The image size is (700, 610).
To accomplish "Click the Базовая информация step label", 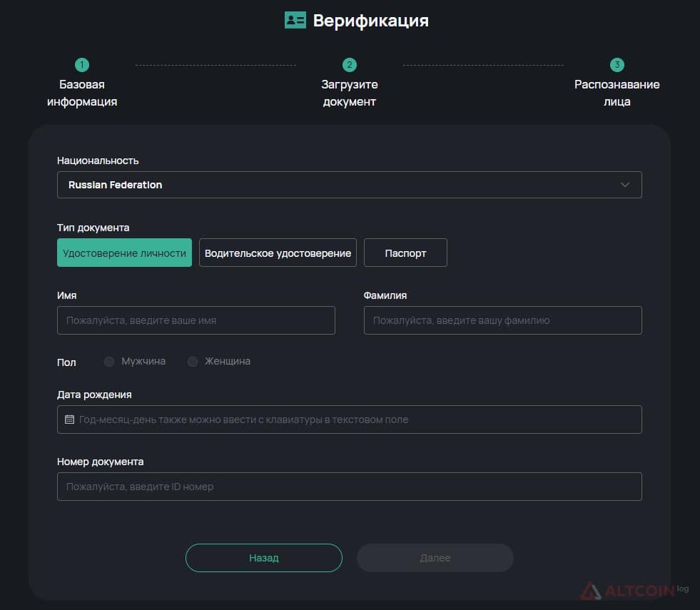I will click(82, 93).
